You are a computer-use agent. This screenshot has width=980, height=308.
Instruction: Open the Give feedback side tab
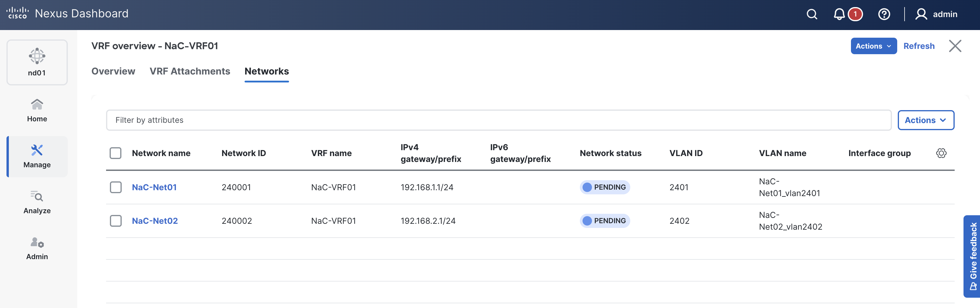click(973, 256)
